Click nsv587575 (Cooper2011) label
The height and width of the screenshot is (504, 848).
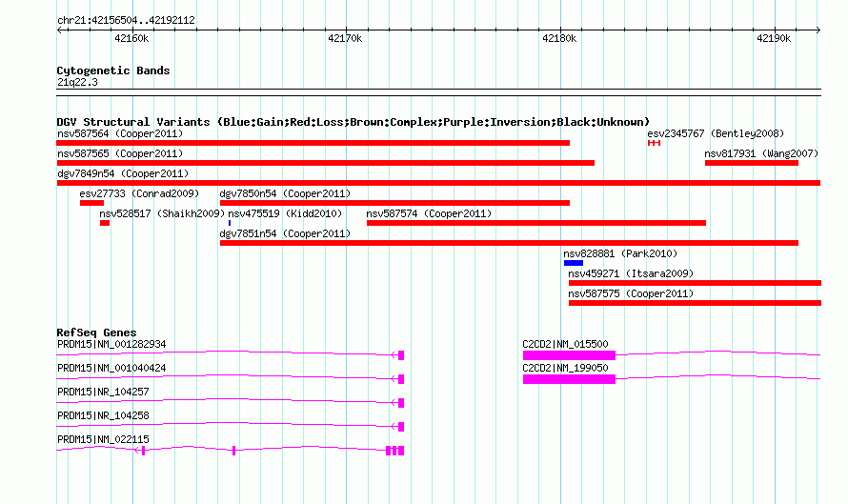[631, 293]
